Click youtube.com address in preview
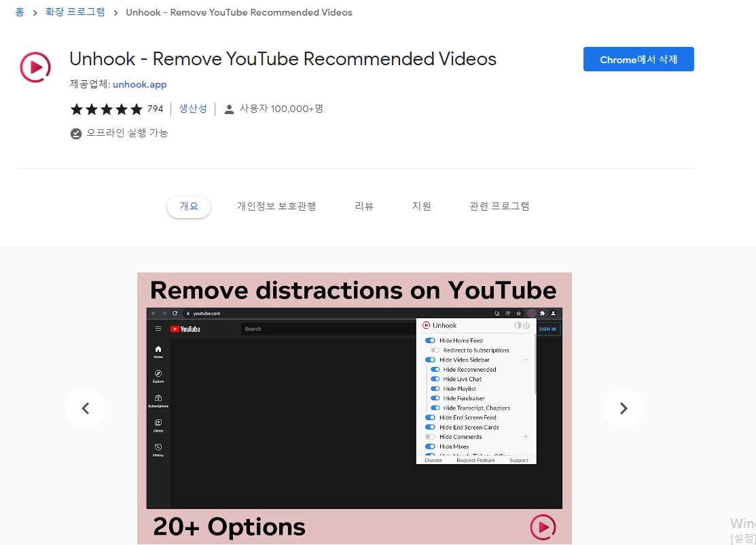Viewport: 756px width, 545px height. pyautogui.click(x=206, y=313)
